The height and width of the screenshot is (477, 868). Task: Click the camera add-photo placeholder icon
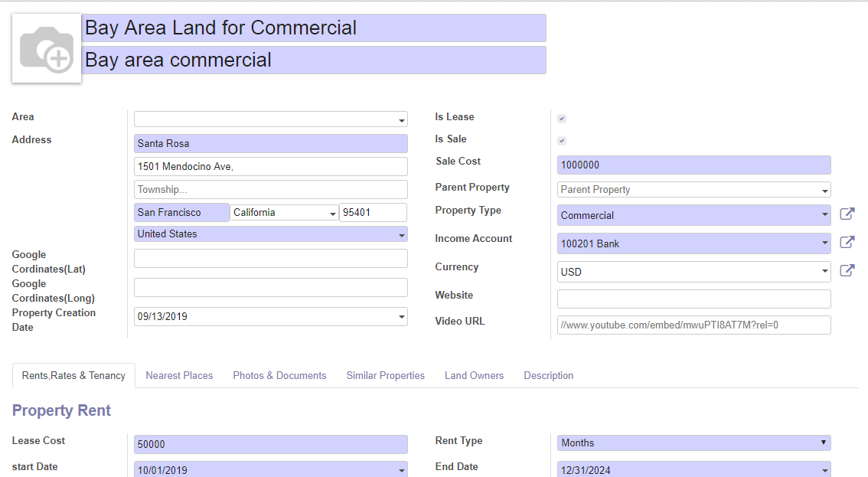47,49
